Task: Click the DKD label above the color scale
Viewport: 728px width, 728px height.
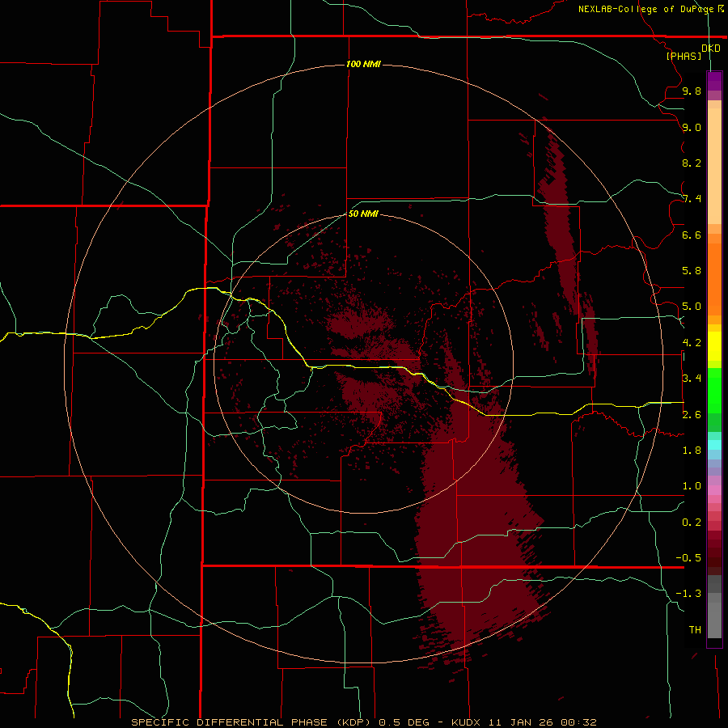Action: [711, 49]
